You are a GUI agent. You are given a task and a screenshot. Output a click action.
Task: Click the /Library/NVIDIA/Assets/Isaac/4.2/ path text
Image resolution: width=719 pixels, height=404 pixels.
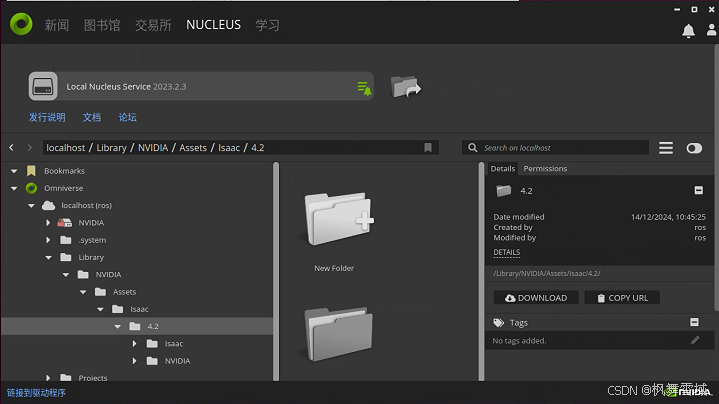click(547, 273)
